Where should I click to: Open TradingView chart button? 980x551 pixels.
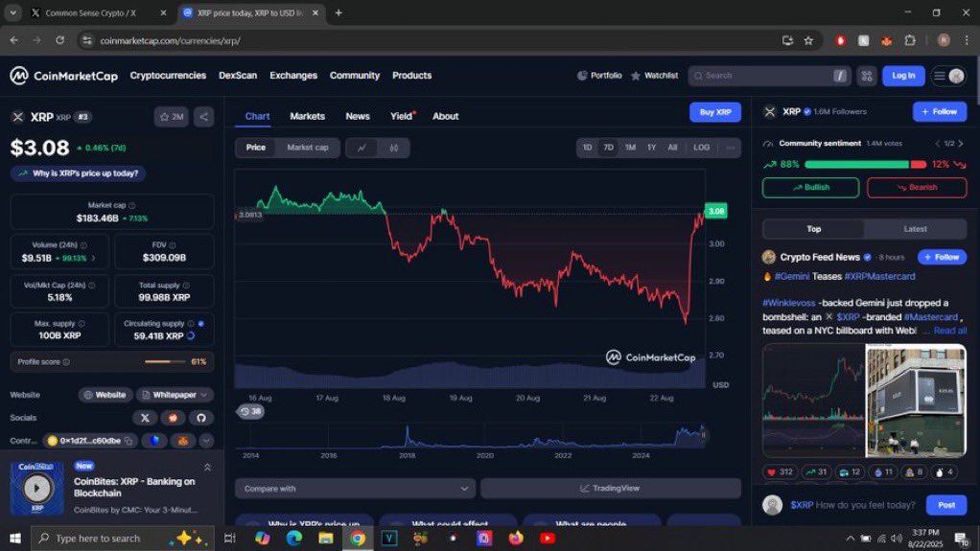[611, 489]
